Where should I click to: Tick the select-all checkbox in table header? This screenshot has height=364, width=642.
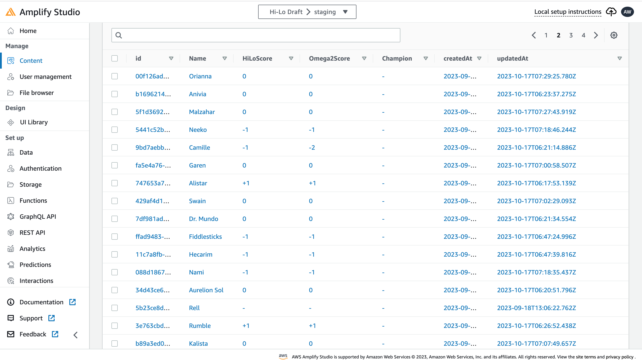pyautogui.click(x=115, y=58)
